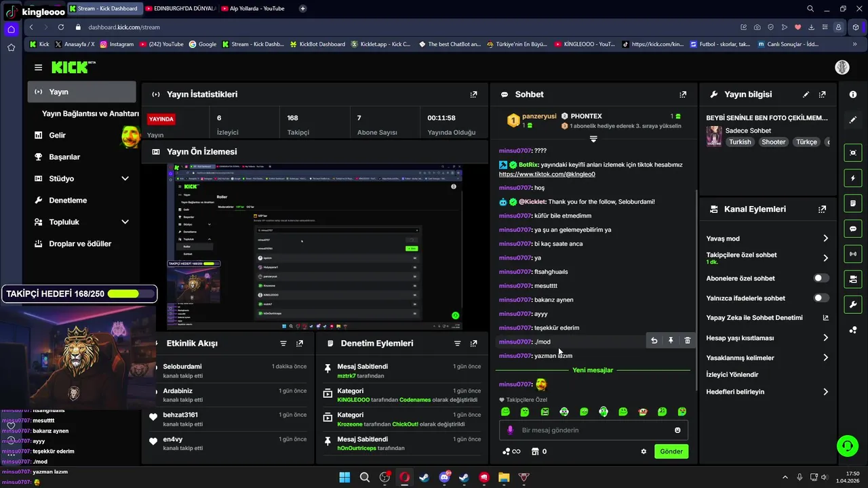The width and height of the screenshot is (868, 488).
Task: Toggle Abonelere özel sohbet switch
Action: tap(821, 278)
